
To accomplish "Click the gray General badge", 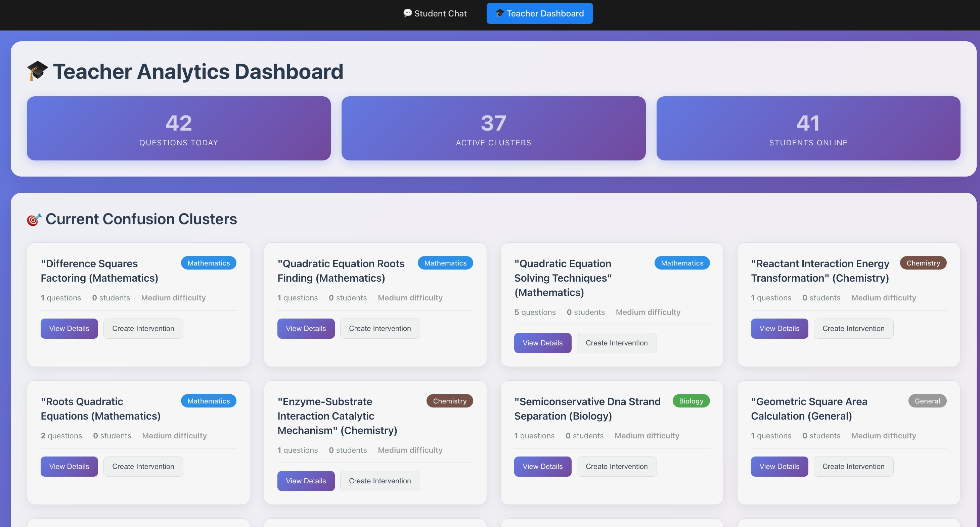I will coord(927,401).
